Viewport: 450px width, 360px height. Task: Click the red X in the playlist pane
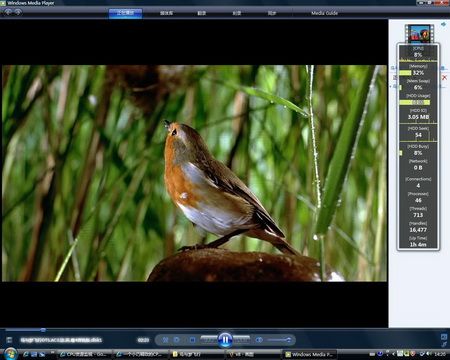(444, 77)
